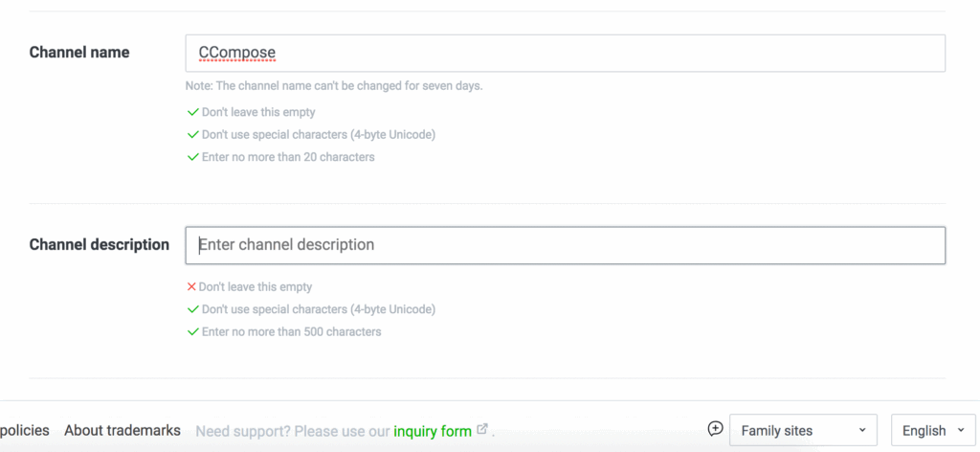Viewport: 980px width, 452px height.
Task: Click the green checkmark under the seven-day note
Action: [192, 112]
